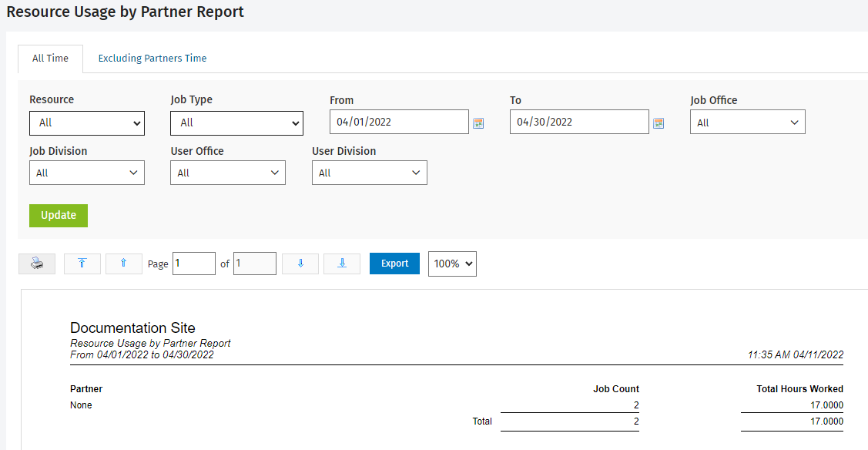Switch to Excluding Partners Time tab
868x450 pixels.
pos(152,59)
